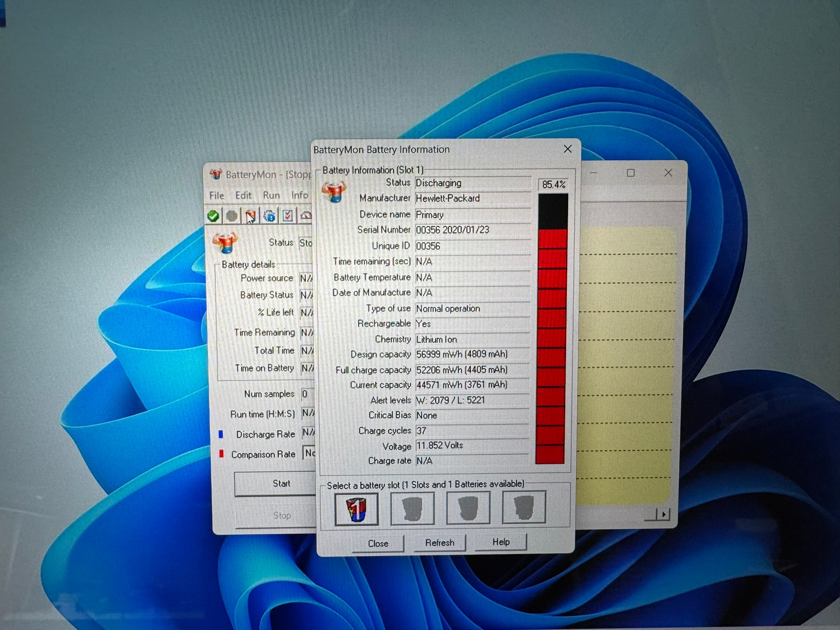Click the Chemistry value Lithium Ion
The width and height of the screenshot is (840, 630).
coord(473,340)
